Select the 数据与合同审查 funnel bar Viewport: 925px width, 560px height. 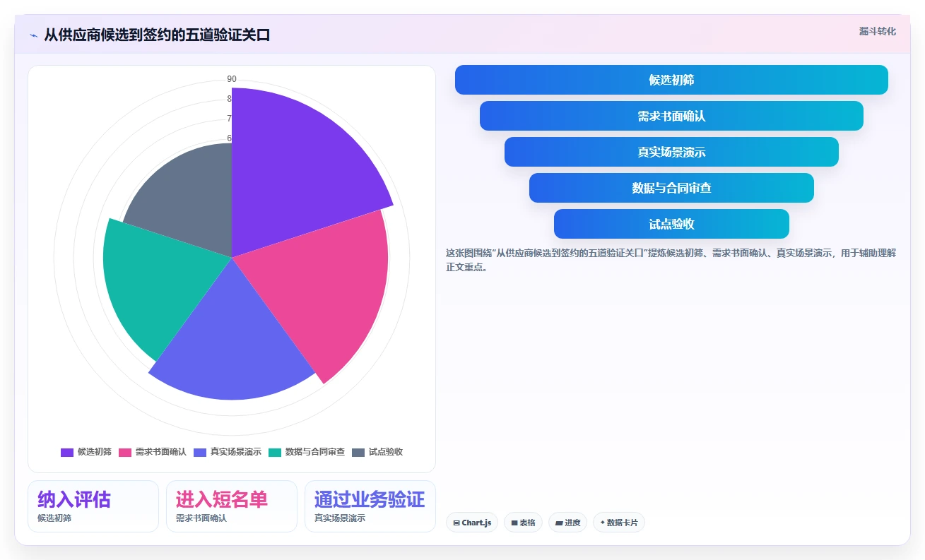[x=671, y=188]
